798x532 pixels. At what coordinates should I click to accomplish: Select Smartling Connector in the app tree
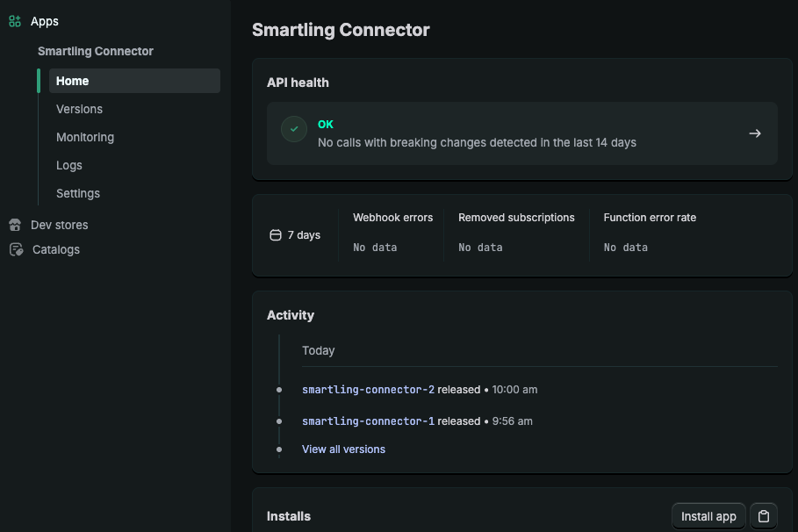click(x=96, y=51)
